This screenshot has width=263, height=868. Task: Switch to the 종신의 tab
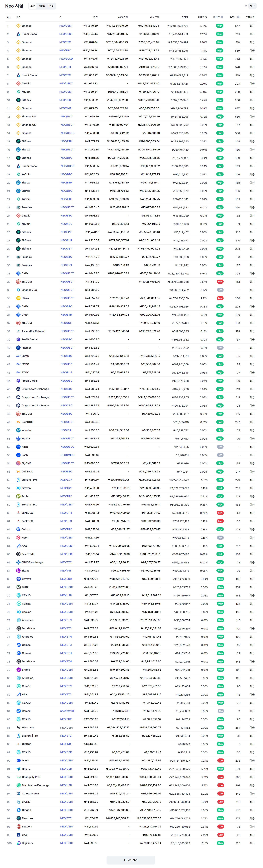42,6
